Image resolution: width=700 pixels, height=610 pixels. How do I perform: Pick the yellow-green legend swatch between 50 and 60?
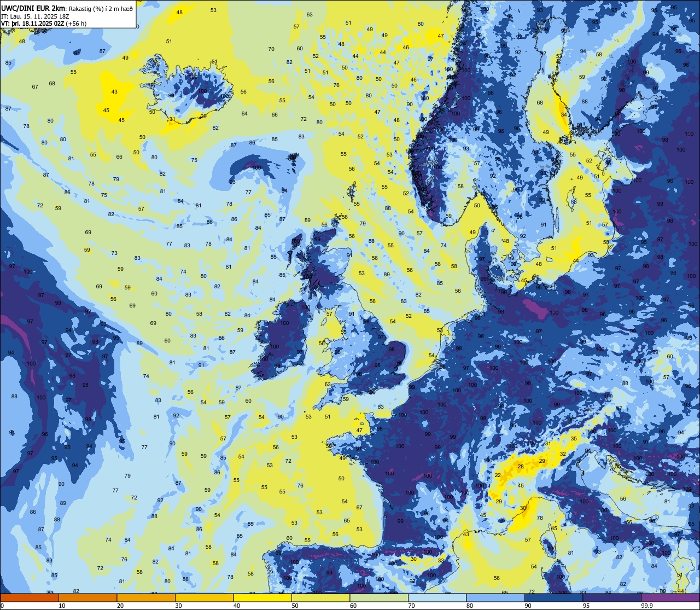coord(320,597)
